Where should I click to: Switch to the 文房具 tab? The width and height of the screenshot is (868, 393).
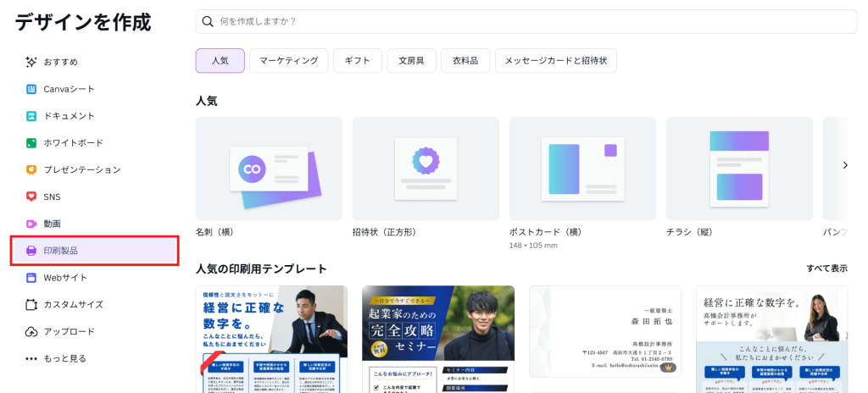point(412,61)
